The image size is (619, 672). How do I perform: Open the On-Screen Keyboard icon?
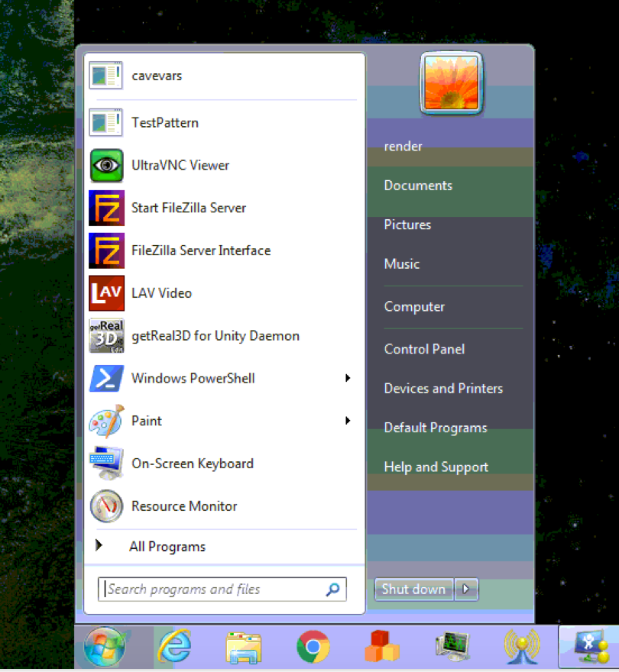(x=106, y=464)
